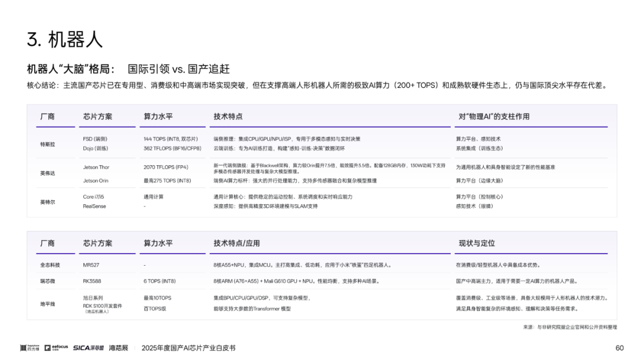Screen dimensions: 644x363
Task: Click "能够支持大参数的Transformer 模型" text
Action: tap(252, 309)
